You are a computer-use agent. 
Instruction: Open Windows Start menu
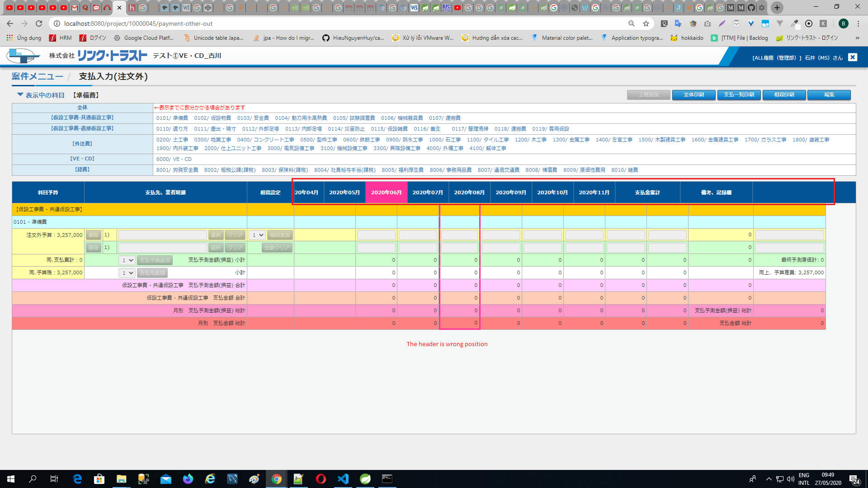coord(11,479)
